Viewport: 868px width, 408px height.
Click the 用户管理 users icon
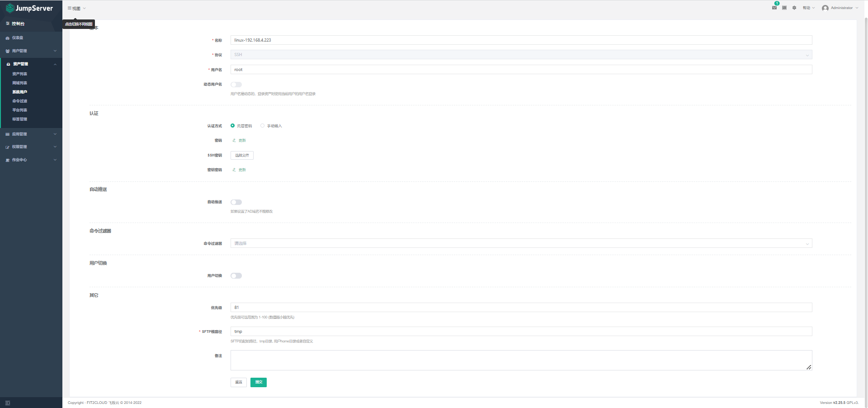point(8,51)
